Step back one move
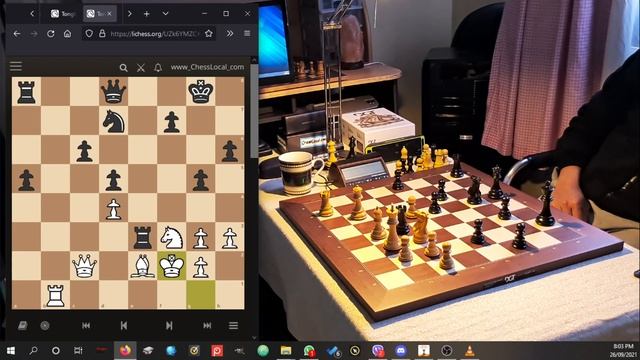This screenshot has height=360, width=640. [x=124, y=325]
